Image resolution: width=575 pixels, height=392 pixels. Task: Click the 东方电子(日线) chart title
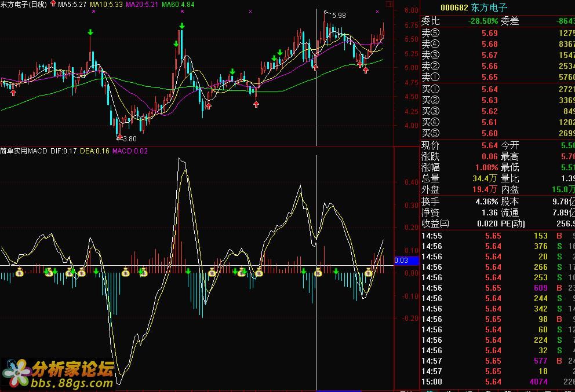[x=24, y=5]
